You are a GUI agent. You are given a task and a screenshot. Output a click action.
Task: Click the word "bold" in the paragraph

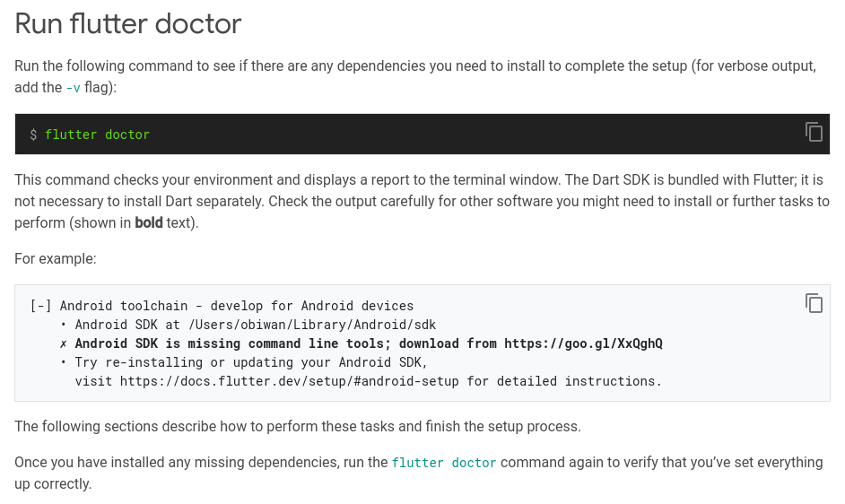(x=149, y=222)
